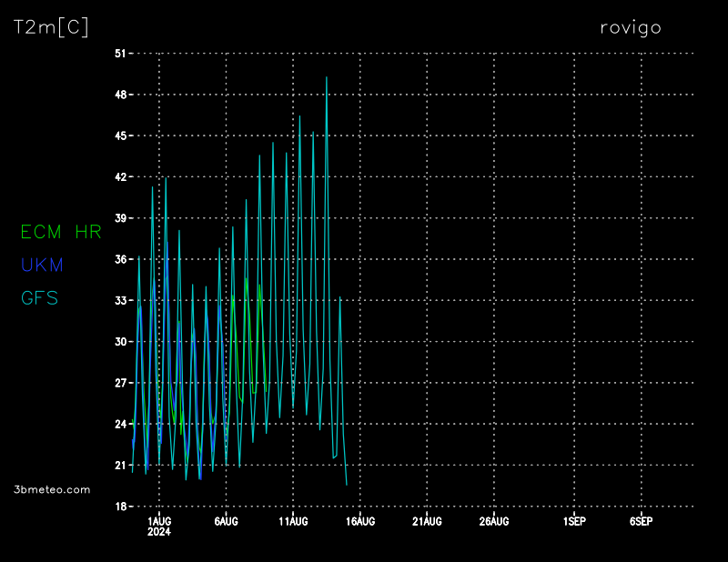Screen dimensions: 728x562
Task: Select the rovigo location label
Action: click(x=631, y=27)
